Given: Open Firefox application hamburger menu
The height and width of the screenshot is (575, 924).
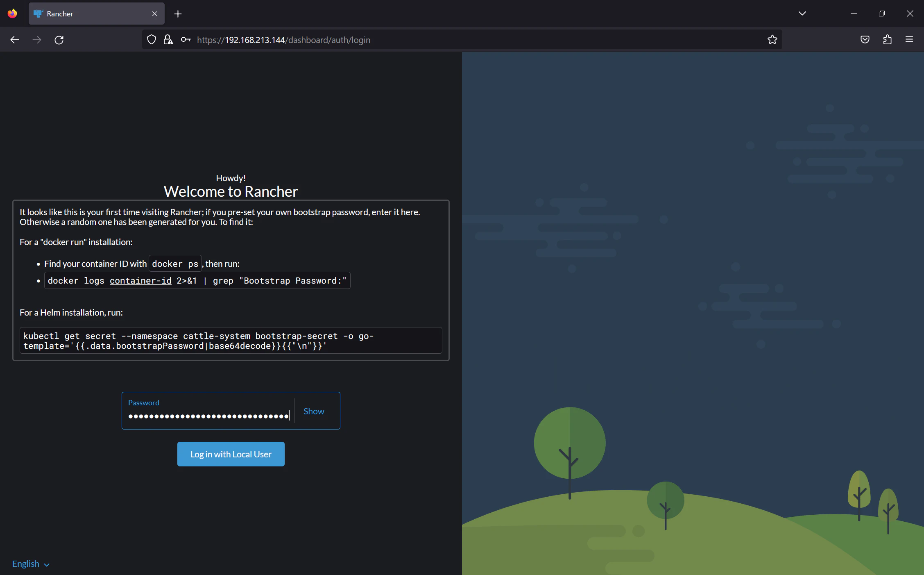Looking at the screenshot, I should click(x=909, y=40).
